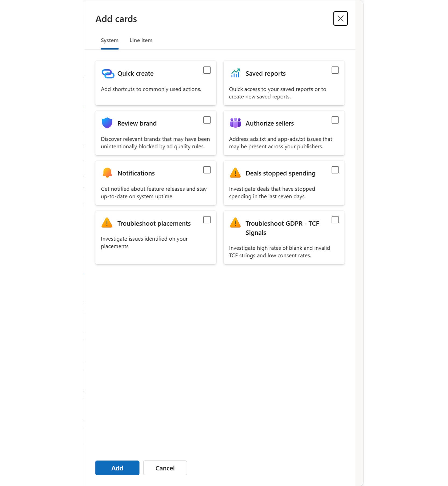Click the Notifications bell icon

pyautogui.click(x=107, y=173)
